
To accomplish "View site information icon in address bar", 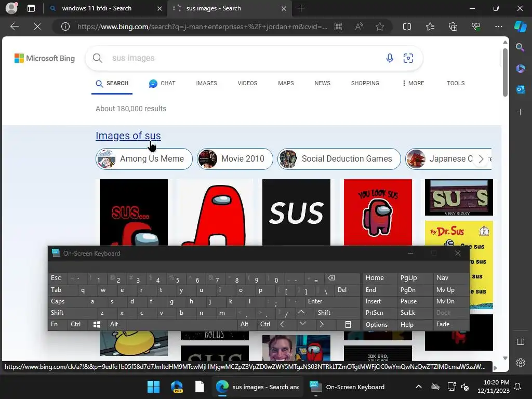I will pos(65,26).
